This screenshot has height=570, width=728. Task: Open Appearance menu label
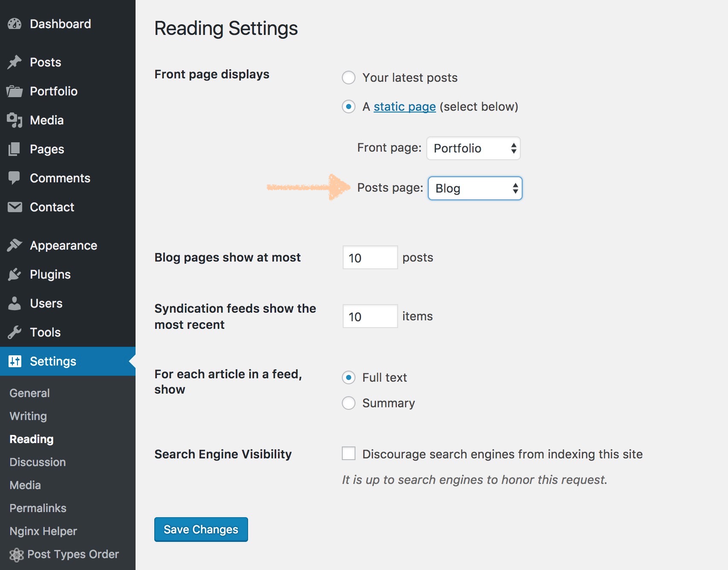click(x=64, y=245)
